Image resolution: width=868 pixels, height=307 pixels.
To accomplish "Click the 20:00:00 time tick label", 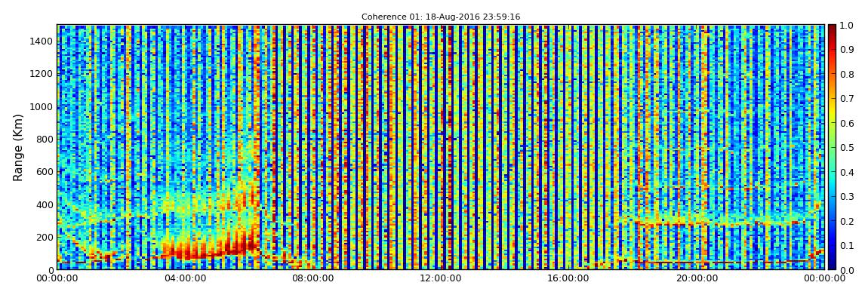I will pyautogui.click(x=697, y=278).
